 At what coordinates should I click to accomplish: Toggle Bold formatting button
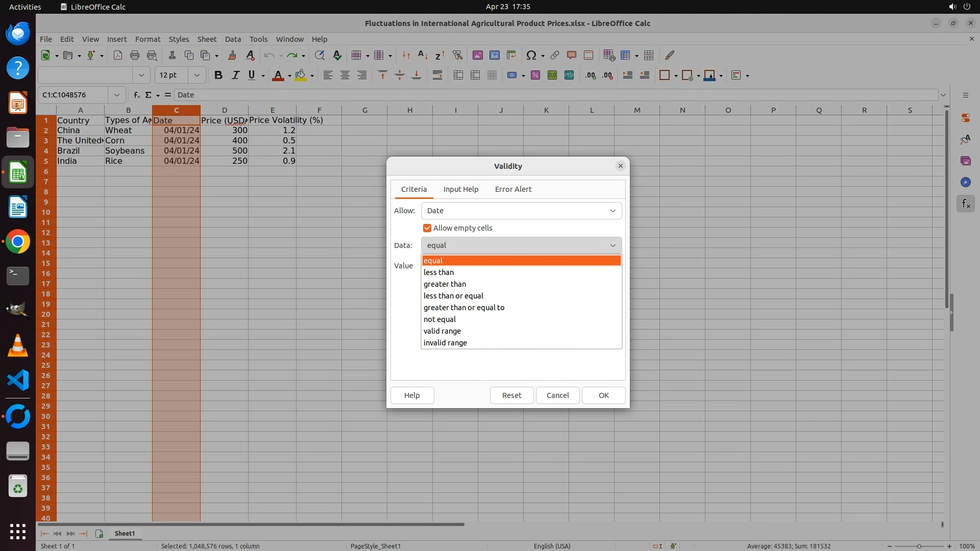click(218, 76)
